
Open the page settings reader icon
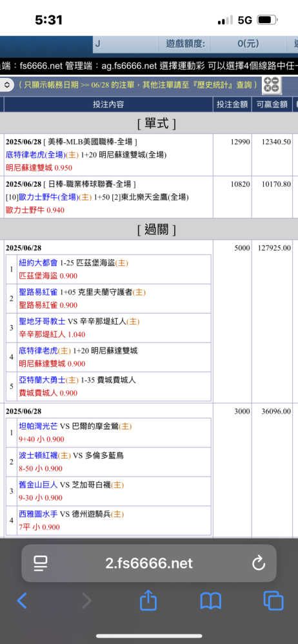[x=41, y=563]
